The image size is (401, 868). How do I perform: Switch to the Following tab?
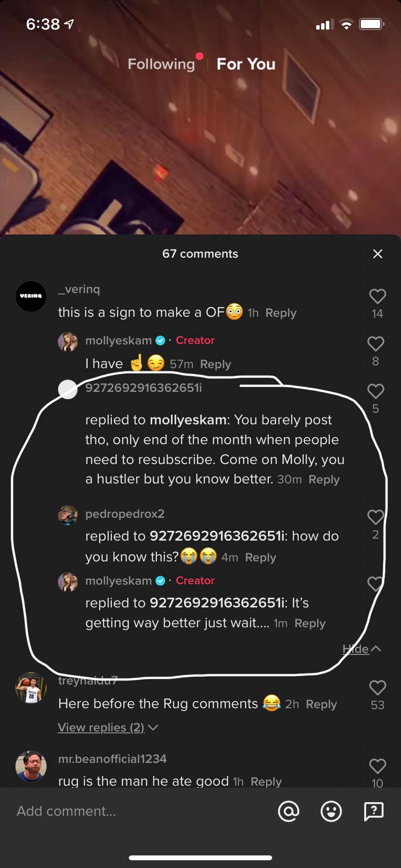[161, 64]
